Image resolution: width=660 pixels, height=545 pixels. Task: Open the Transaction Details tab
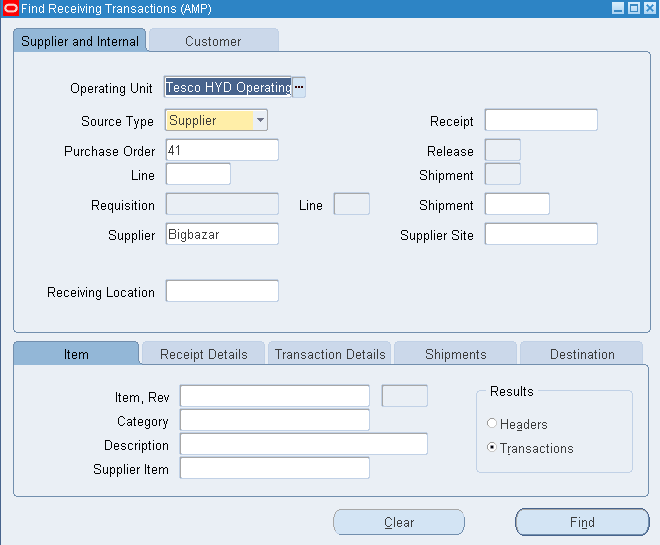[x=330, y=354]
